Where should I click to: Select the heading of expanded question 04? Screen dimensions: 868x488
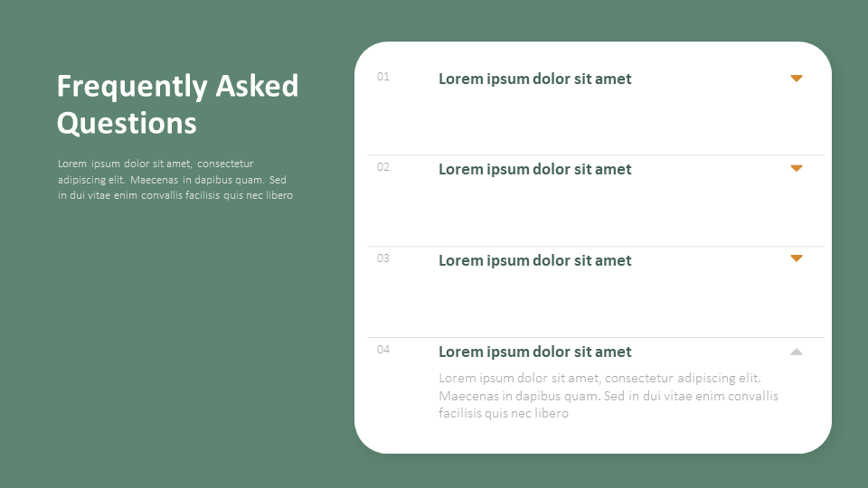(534, 352)
